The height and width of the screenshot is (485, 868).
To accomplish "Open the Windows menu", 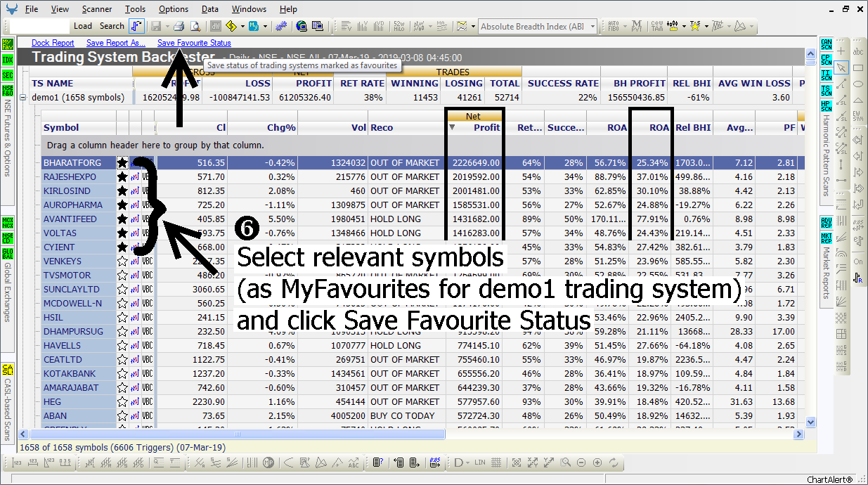I will 250,9.
